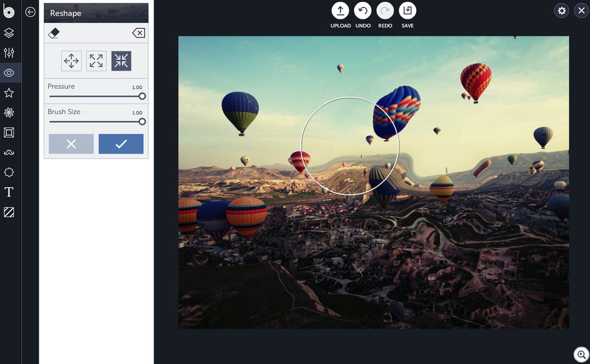Select the Move reshape mode
The image size is (590, 364).
pyautogui.click(x=71, y=61)
